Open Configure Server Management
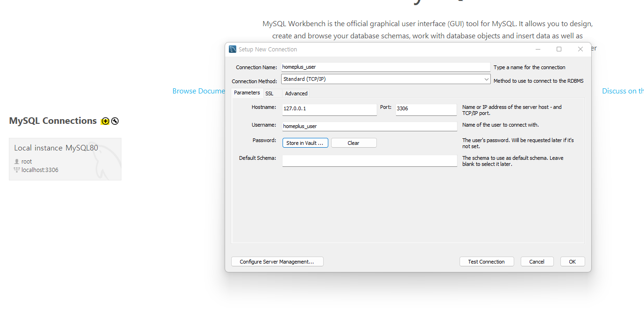This screenshot has height=329, width=644. pos(277,262)
